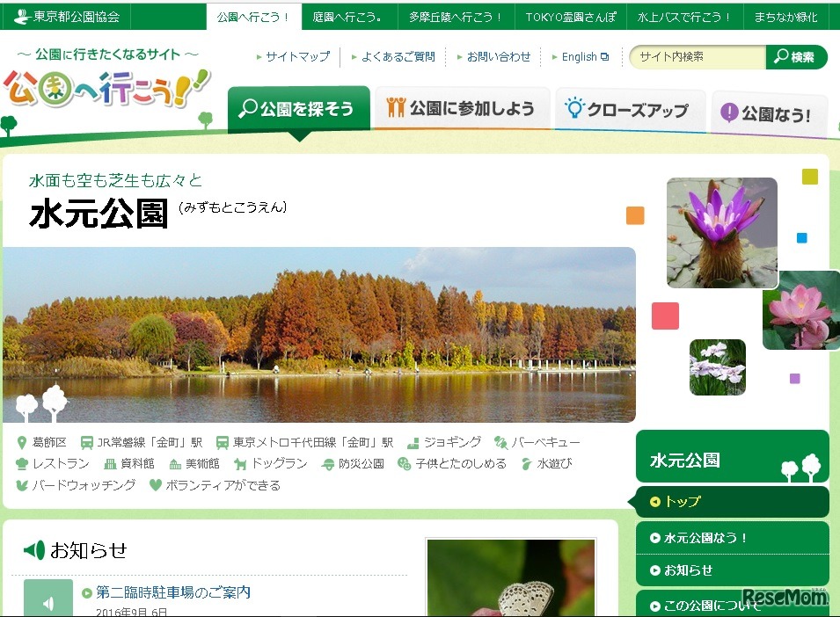The image size is (840, 617).
Task: Open the English language option
Action: click(x=580, y=56)
